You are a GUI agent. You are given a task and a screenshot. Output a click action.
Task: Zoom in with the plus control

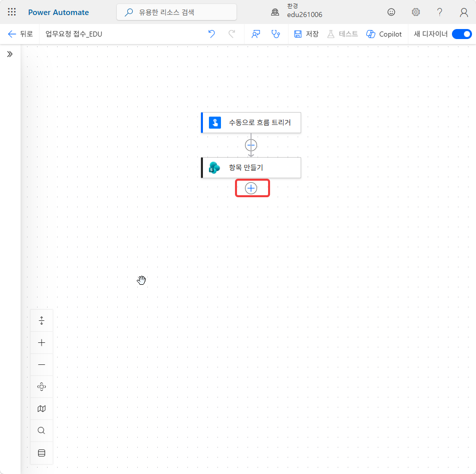[42, 343]
